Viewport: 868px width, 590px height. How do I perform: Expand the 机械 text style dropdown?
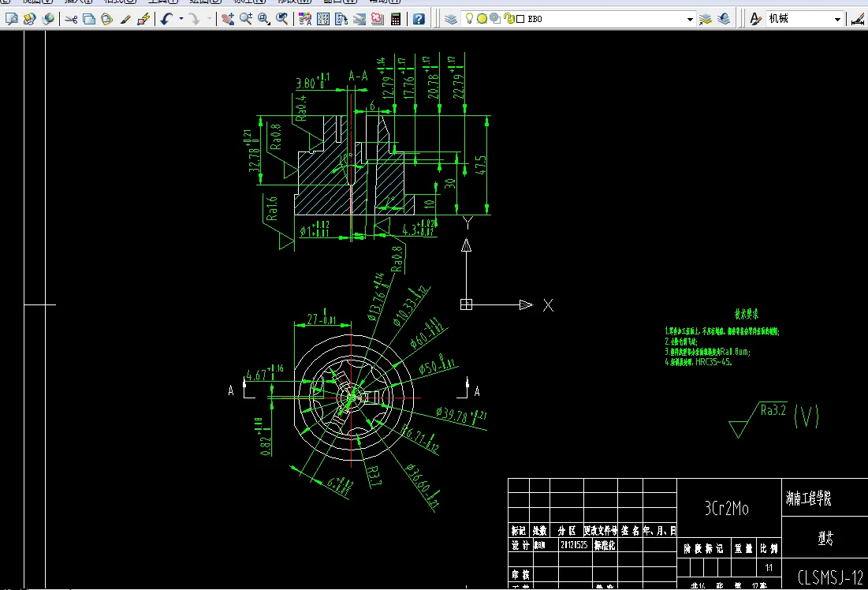(837, 20)
